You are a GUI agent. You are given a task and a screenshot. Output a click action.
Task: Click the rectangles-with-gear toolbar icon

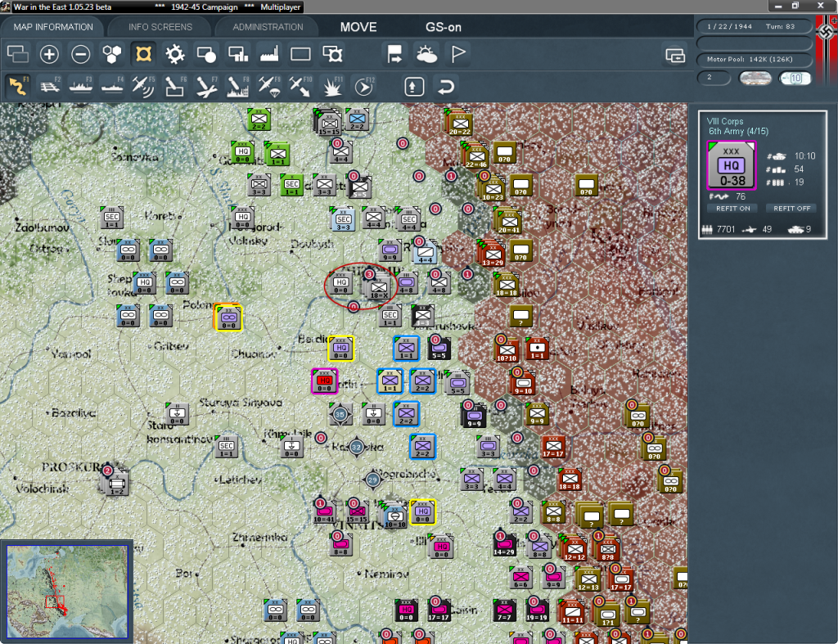click(x=332, y=54)
